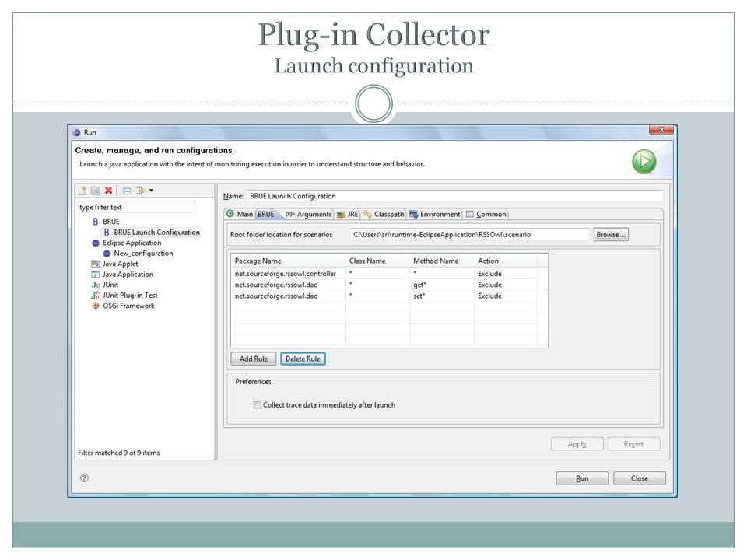Screen dimensions: 747x560
Task: Click the Run button at bottom
Action: 582,478
